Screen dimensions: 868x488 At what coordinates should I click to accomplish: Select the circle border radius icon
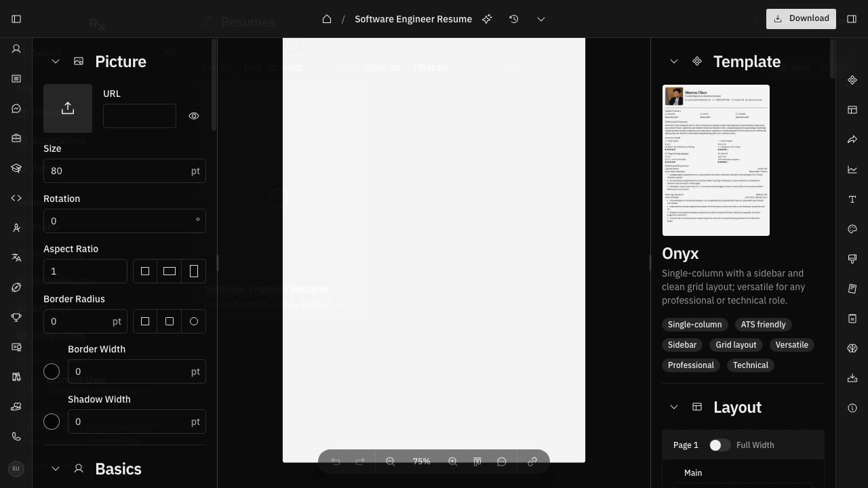(x=194, y=321)
